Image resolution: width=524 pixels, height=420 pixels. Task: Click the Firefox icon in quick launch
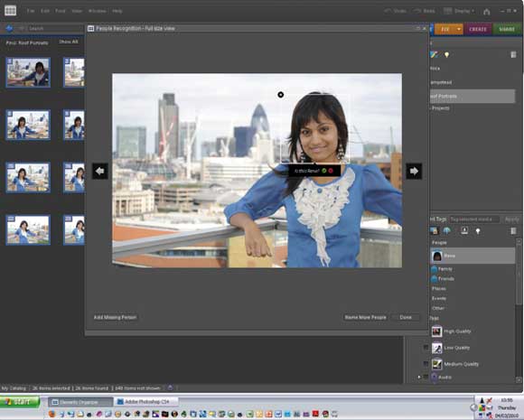(x=51, y=414)
